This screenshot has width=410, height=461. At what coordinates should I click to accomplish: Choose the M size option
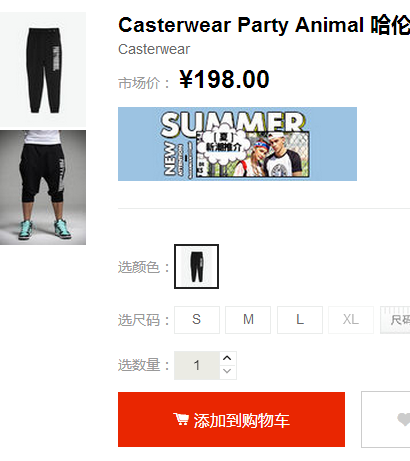click(248, 320)
